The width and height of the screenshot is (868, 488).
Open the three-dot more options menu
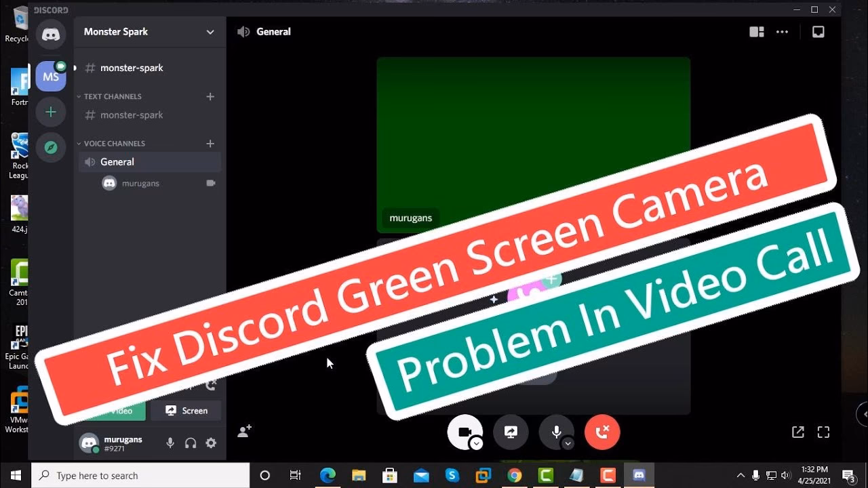pyautogui.click(x=782, y=31)
